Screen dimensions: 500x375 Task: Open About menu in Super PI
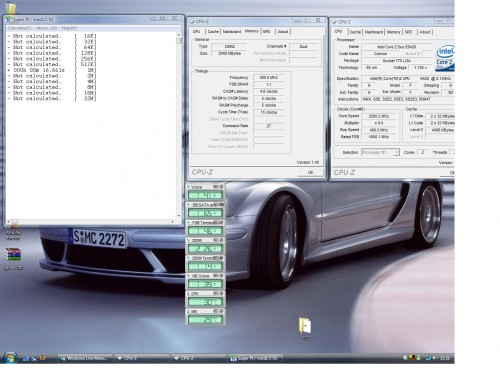coord(46,28)
